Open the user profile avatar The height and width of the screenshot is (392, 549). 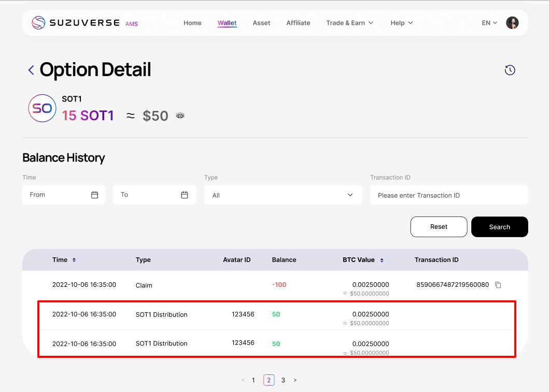pos(512,23)
